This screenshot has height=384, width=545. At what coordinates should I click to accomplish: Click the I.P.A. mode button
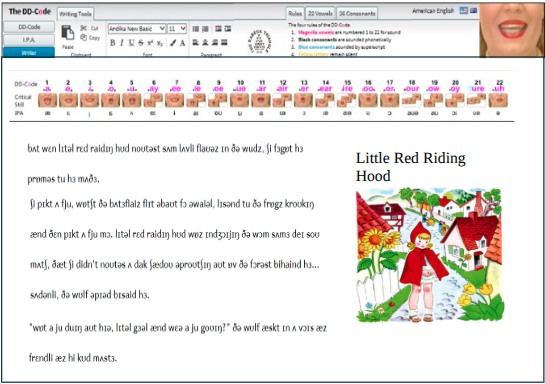29,40
